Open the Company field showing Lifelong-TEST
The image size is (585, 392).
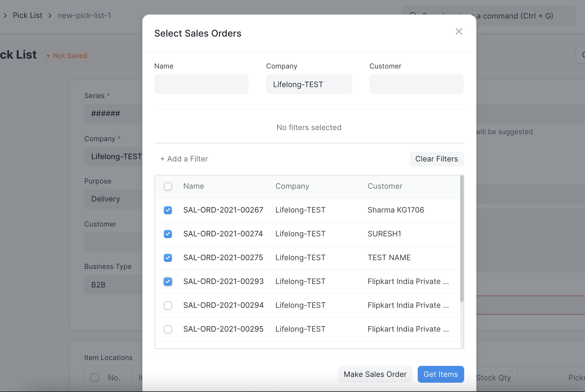point(309,84)
